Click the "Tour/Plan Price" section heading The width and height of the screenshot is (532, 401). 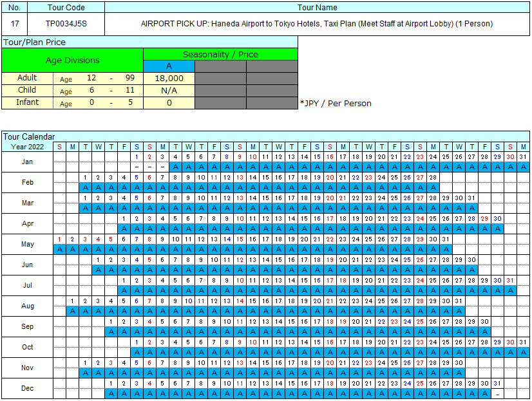point(34,42)
